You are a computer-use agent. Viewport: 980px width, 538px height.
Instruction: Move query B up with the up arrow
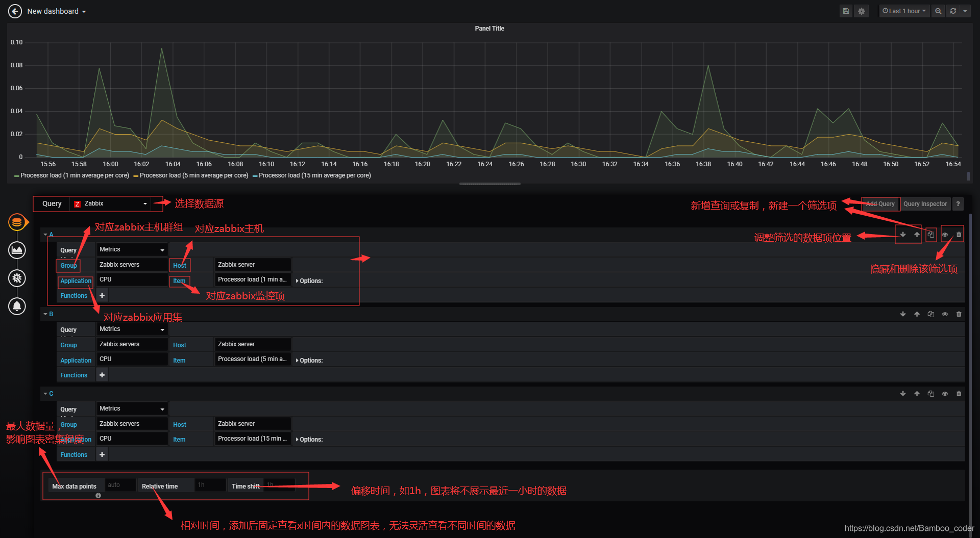point(917,314)
